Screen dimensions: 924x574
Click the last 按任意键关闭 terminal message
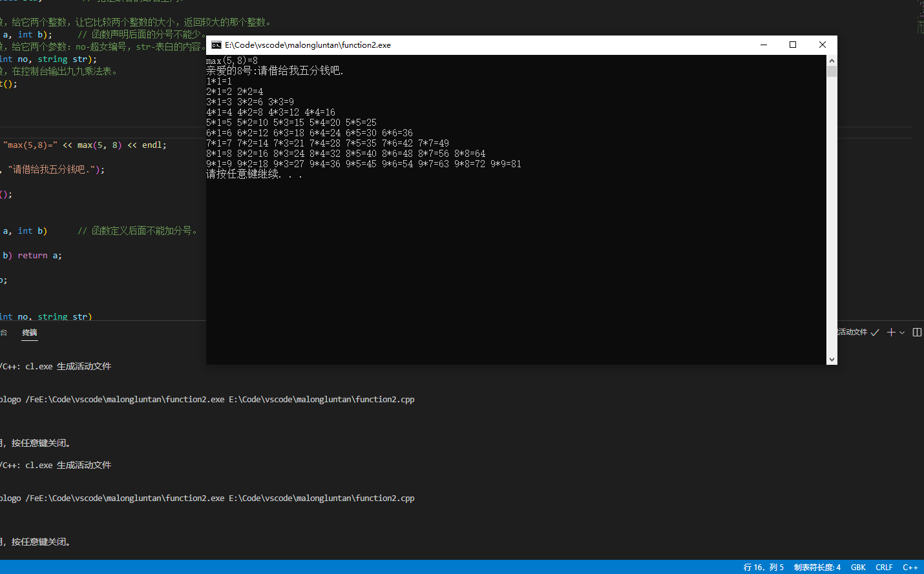(x=40, y=542)
